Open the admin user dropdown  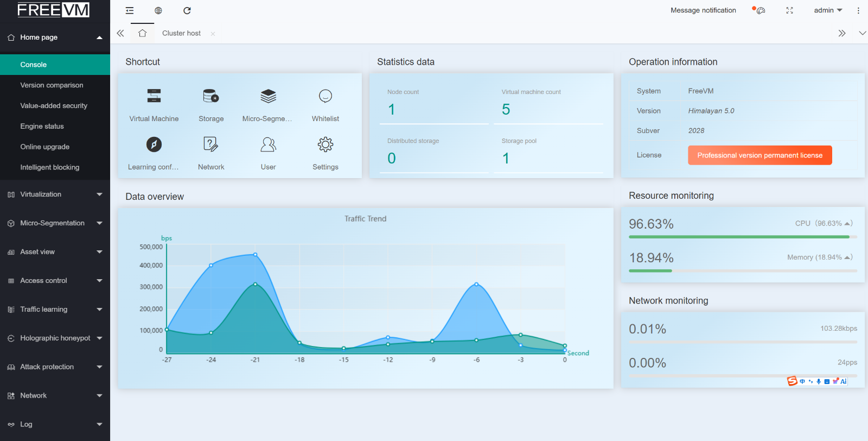tap(828, 10)
